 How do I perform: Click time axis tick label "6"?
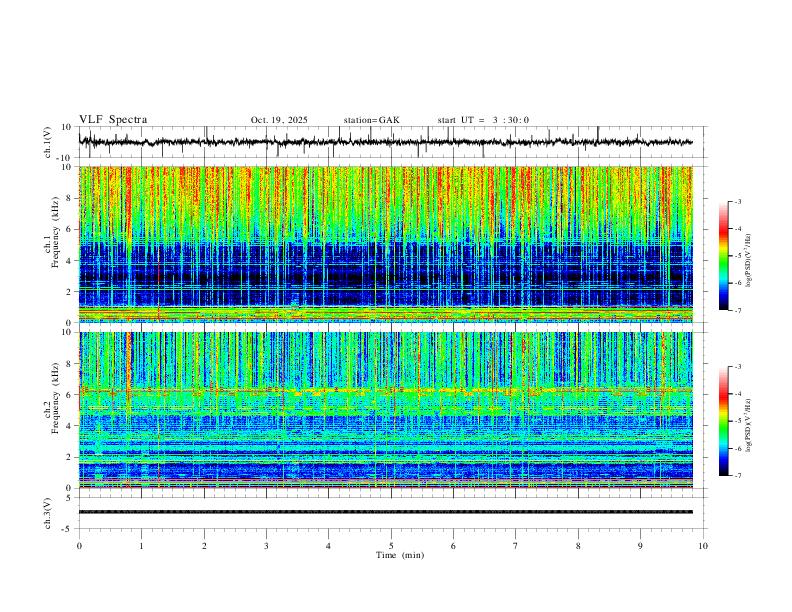click(x=454, y=546)
